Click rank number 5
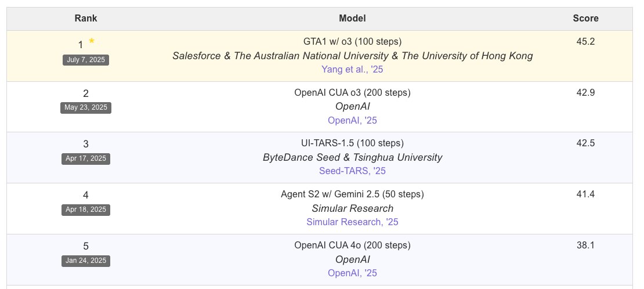This screenshot has height=289, width=644. (86, 246)
